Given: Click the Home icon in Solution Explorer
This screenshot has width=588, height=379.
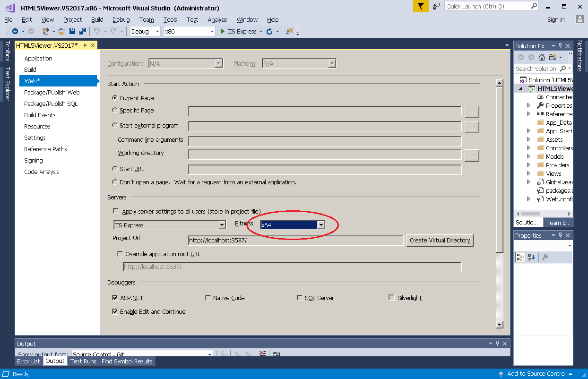Looking at the screenshot, I should coord(542,57).
